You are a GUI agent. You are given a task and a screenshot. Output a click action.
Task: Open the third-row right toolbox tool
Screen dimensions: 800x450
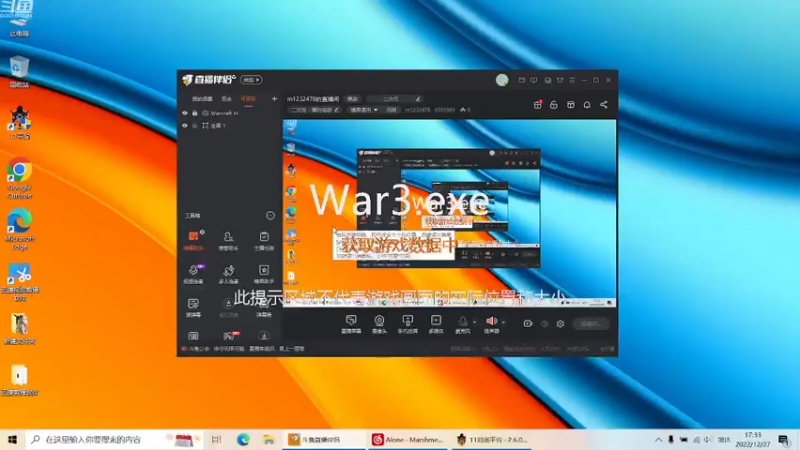pyautogui.click(x=264, y=308)
